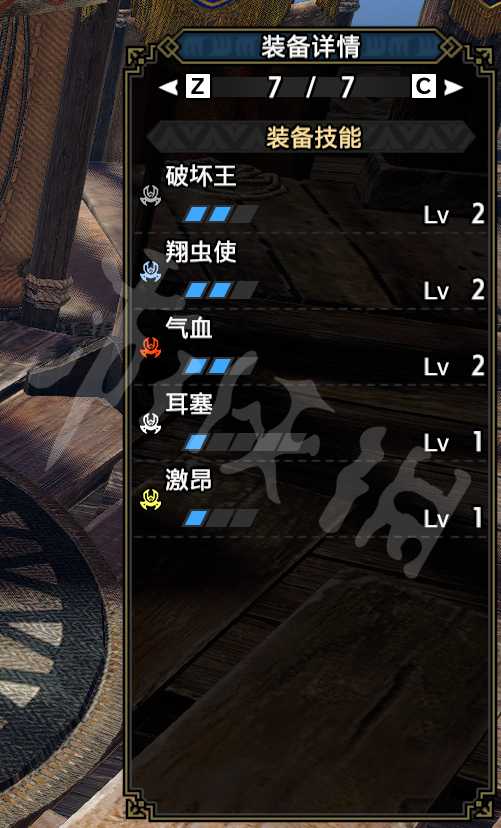
Task: Click the light-blue 翔虫使 skill icon
Action: point(150,271)
